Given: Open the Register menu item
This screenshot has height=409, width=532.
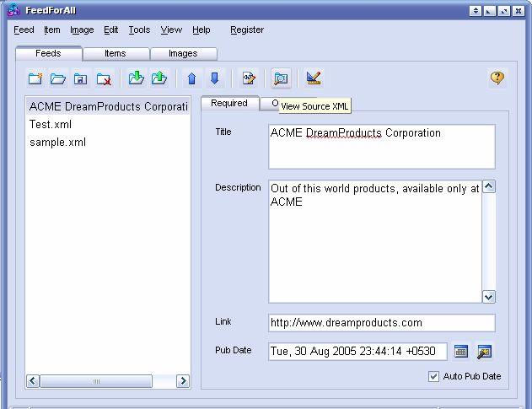Looking at the screenshot, I should pos(247,30).
